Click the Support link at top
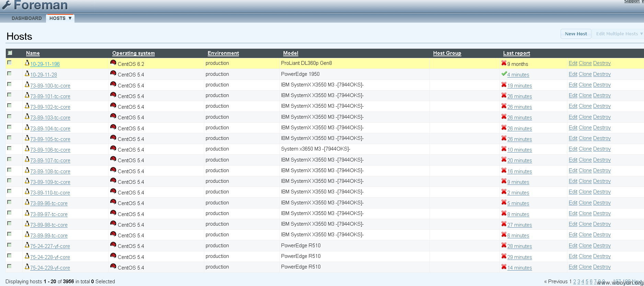Viewport: 644px width, 286px height. (632, 1)
